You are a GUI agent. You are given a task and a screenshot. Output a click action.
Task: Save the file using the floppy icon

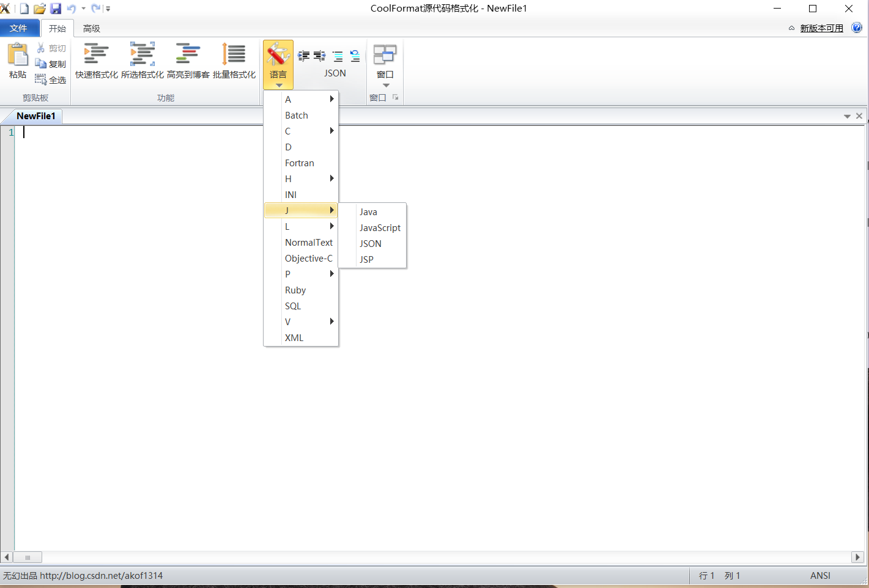tap(56, 9)
